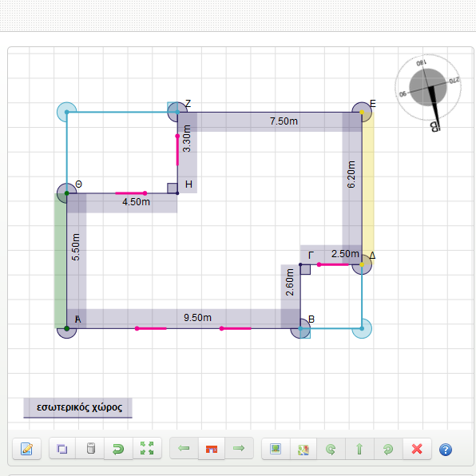This screenshot has width=476, height=476.
Task: Select the yellow vertex E point
Action: pos(362,113)
